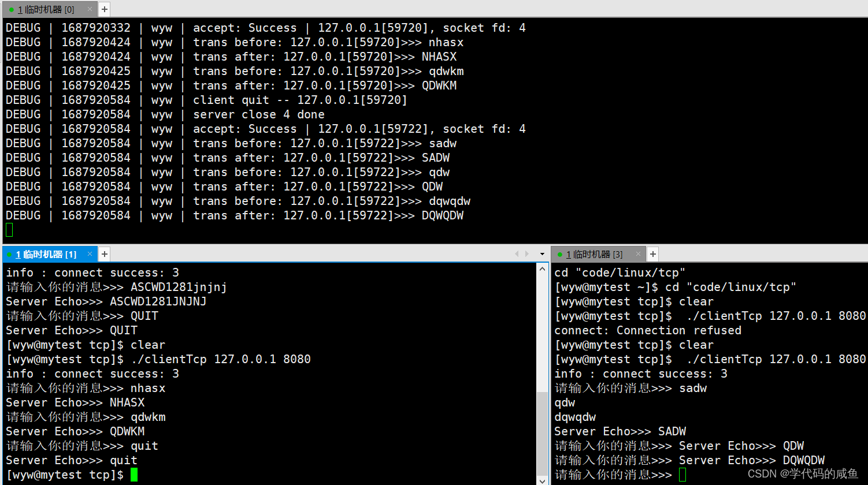868x485 pixels.
Task: Click the accept Success line for port 59722
Action: coord(266,129)
